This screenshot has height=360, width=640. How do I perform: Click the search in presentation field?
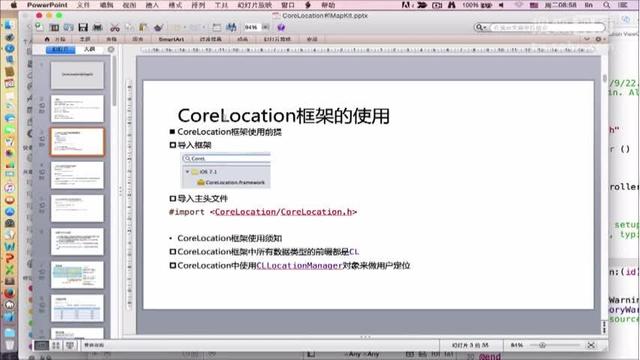click(547, 27)
